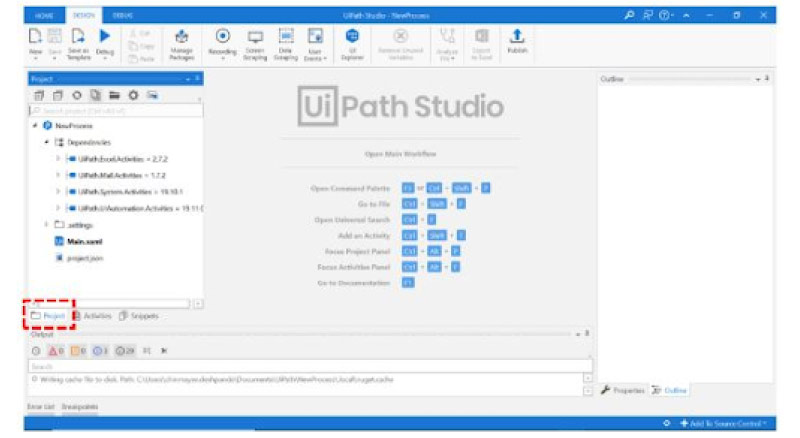Expand UiPath.UIAutomation.Activities dependency
This screenshot has height=438, width=800.
tap(58, 208)
